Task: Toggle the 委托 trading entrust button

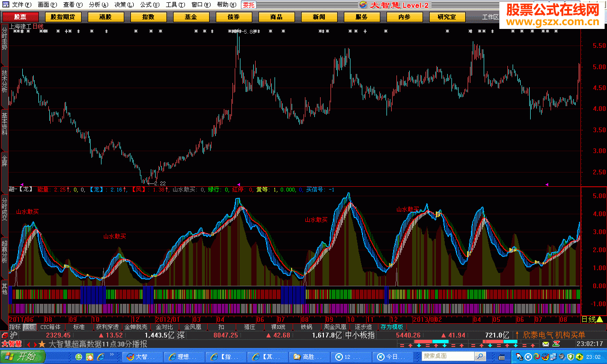Action: coord(248,5)
